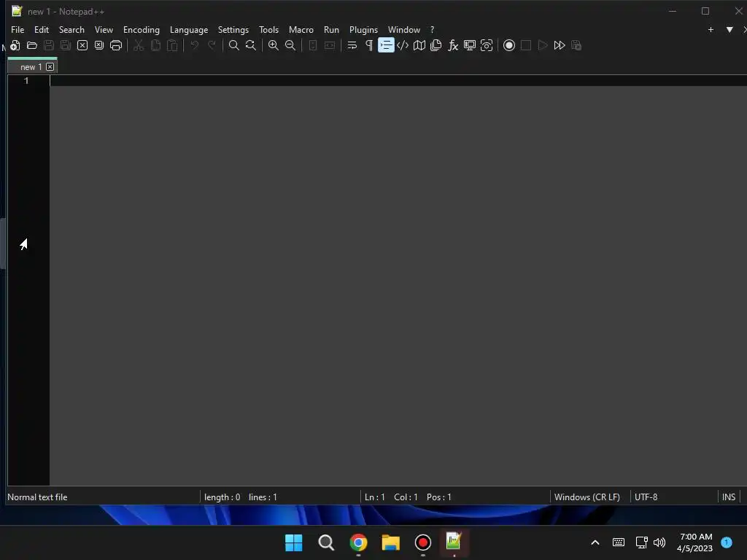Open File Explorer from taskbar
This screenshot has height=560, width=747.
click(391, 542)
